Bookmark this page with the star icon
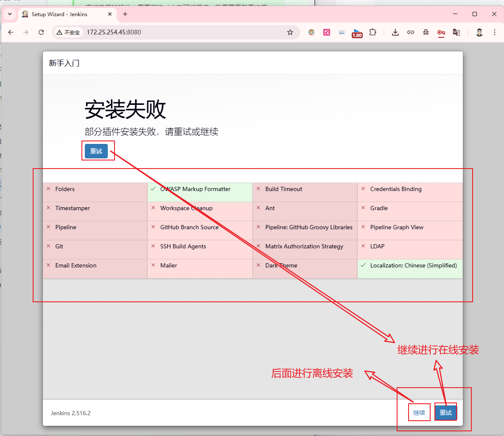Viewport: 504px width, 436px height. pyautogui.click(x=290, y=32)
